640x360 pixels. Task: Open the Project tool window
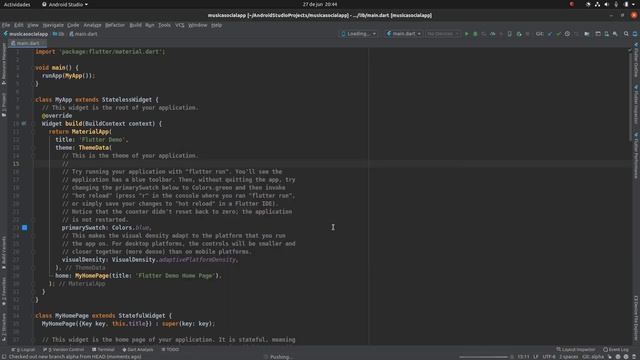[4, 105]
